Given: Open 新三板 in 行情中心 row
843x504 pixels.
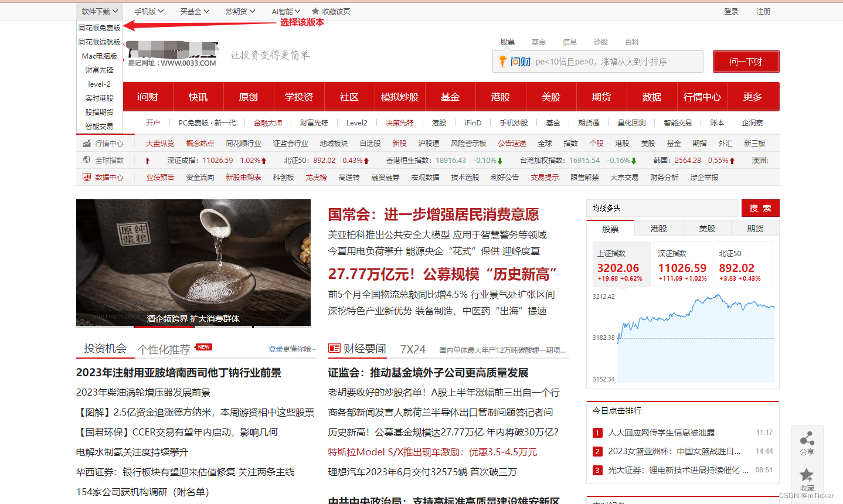Looking at the screenshot, I should (754, 143).
